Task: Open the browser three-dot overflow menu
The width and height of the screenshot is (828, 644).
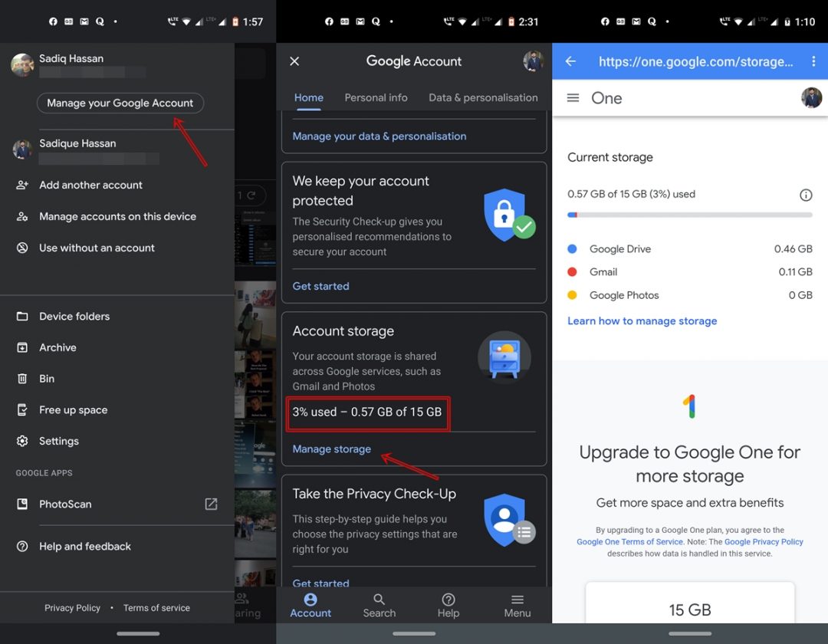Action: click(813, 61)
